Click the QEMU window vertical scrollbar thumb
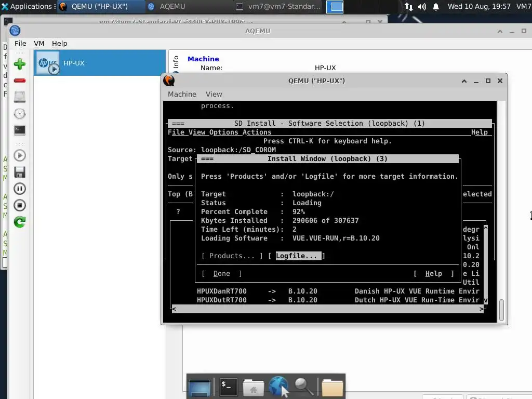 tap(501, 310)
